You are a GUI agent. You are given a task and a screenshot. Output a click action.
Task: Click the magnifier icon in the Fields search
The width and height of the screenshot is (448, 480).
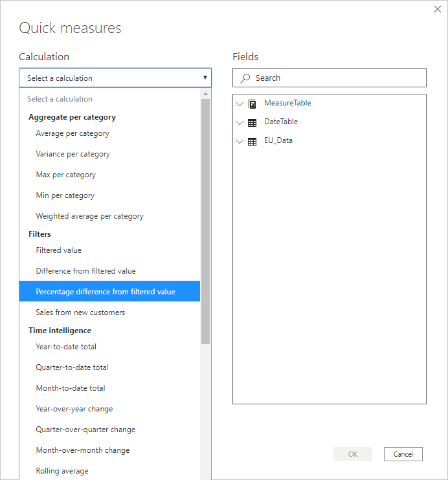point(245,78)
